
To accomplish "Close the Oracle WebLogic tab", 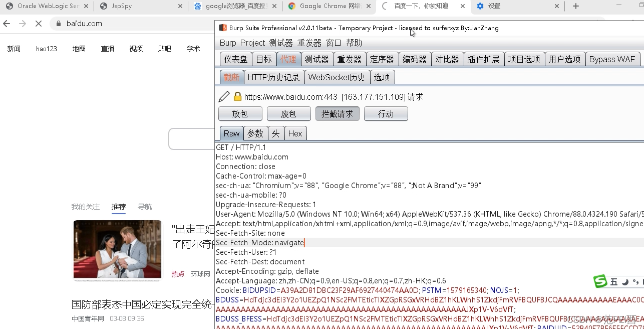I will click(x=86, y=6).
